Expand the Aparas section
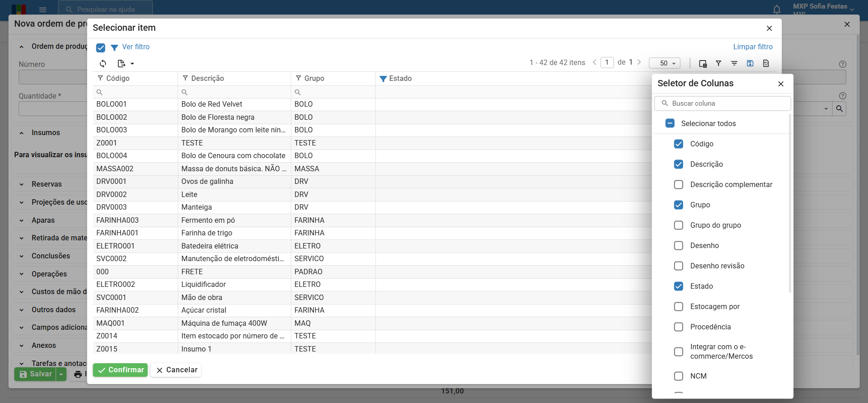 click(21, 220)
